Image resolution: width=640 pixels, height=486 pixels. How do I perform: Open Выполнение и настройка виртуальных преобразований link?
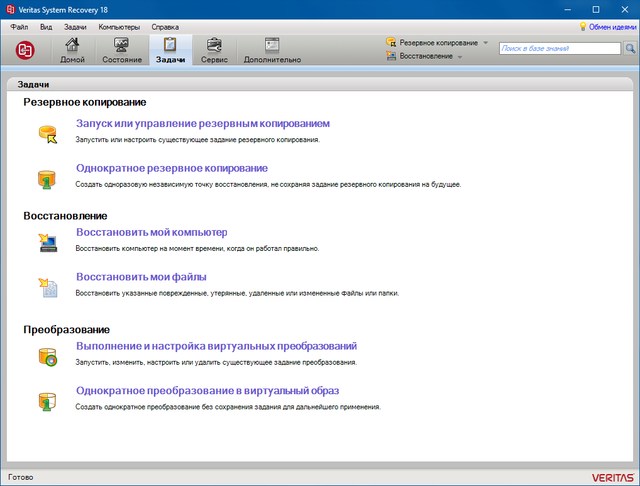pyautogui.click(x=216, y=346)
